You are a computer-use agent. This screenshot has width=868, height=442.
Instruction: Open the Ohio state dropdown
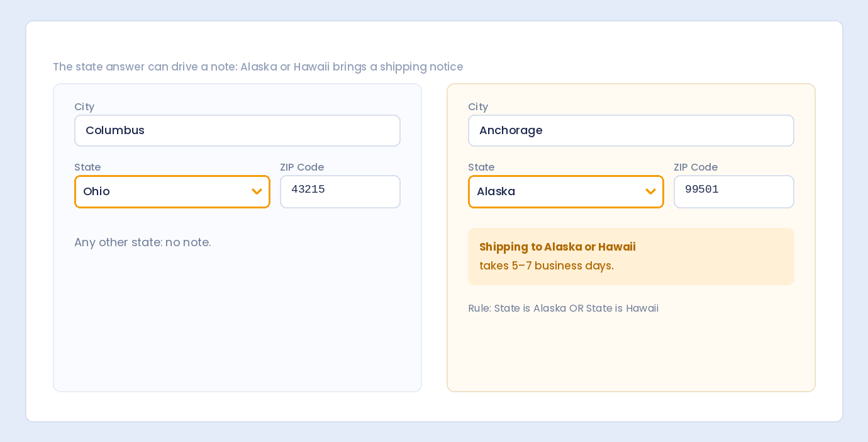click(172, 191)
